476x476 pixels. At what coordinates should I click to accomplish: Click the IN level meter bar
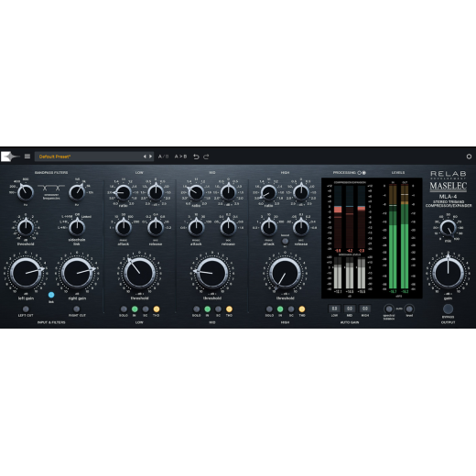[x=393, y=236]
